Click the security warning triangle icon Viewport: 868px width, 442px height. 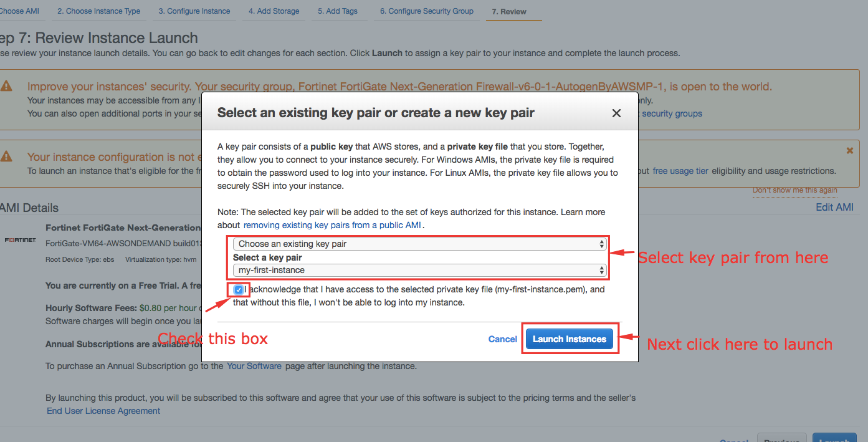[x=6, y=86]
